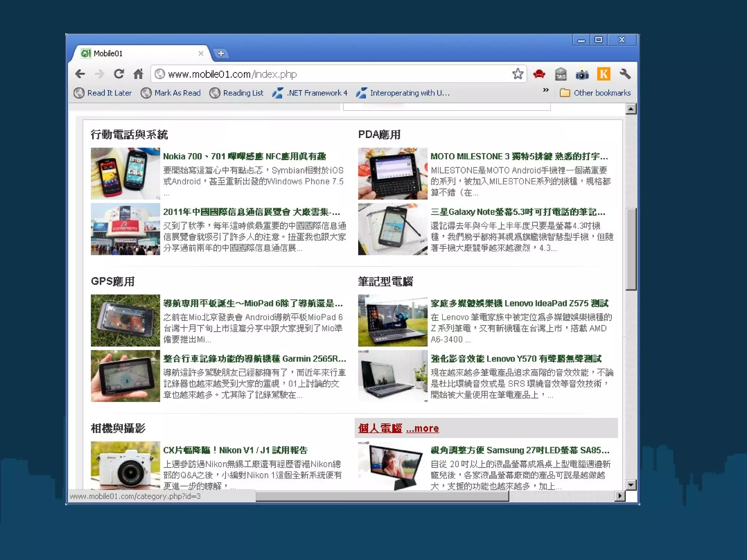Click the vertical scrollbar thumb
Viewport: 747px width, 560px height.
click(x=631, y=249)
